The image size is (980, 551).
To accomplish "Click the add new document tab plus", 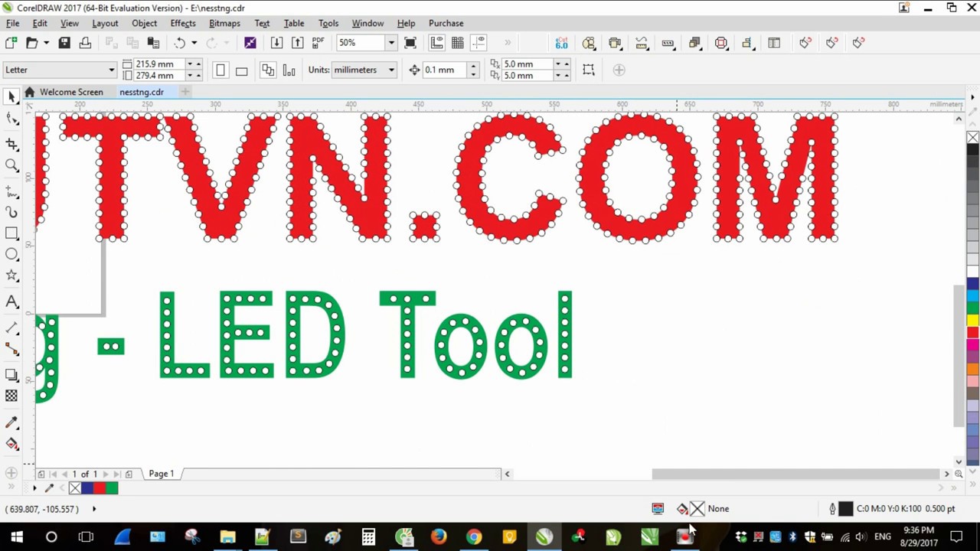I will coord(185,92).
